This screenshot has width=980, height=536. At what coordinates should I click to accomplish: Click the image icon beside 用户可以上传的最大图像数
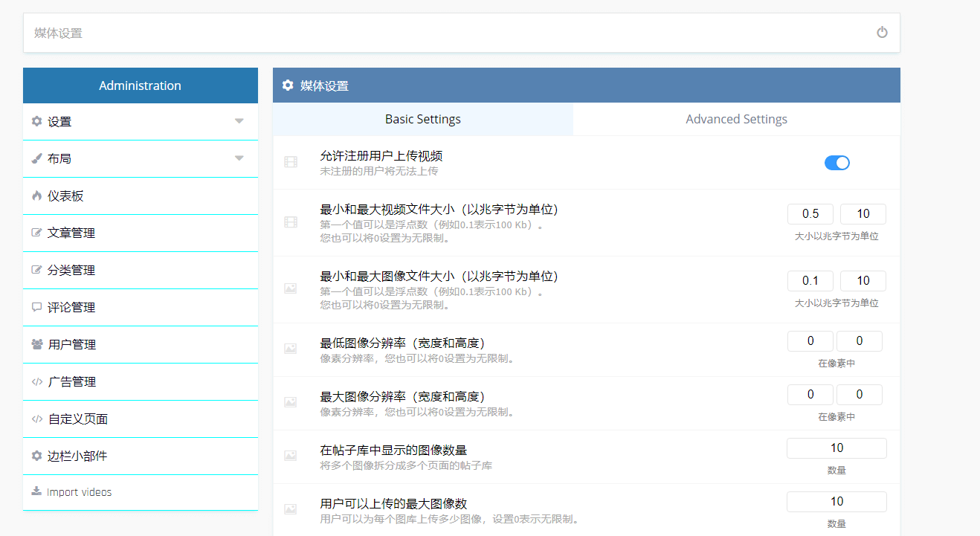tap(291, 508)
